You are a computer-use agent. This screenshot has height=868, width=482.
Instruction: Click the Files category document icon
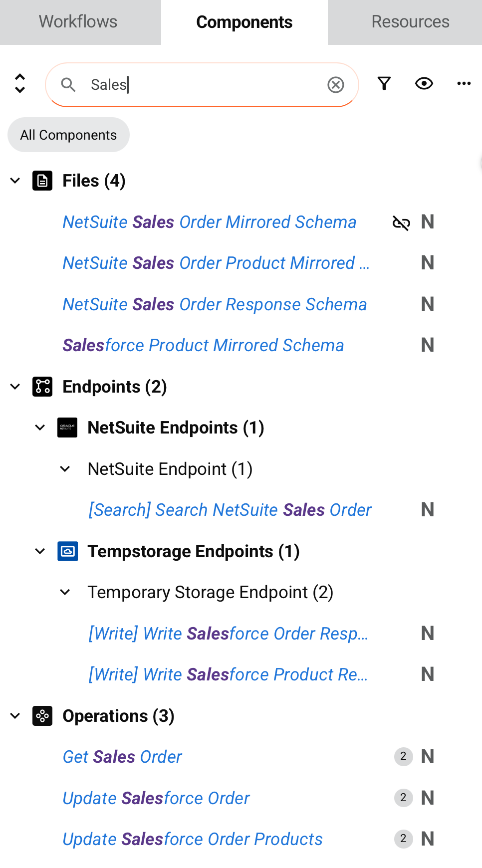[x=42, y=181]
